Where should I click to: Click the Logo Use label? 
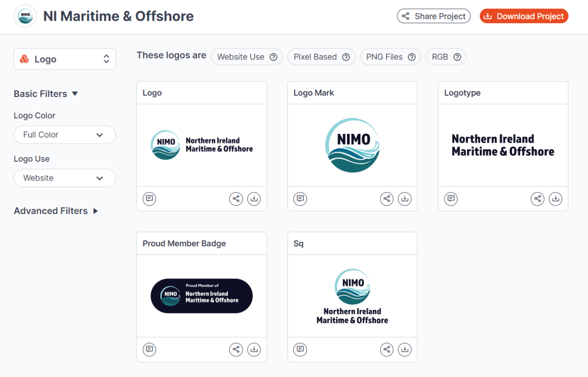tap(32, 159)
